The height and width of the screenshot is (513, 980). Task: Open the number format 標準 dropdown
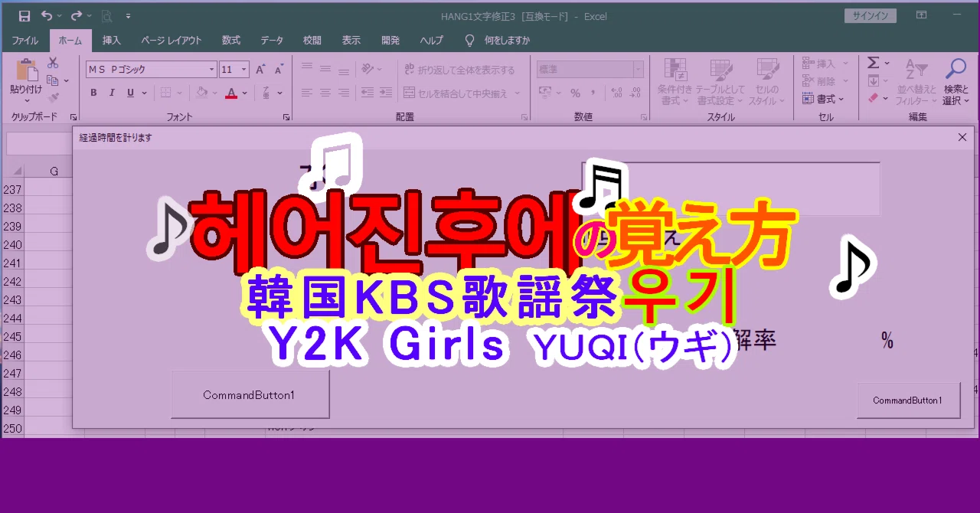point(638,70)
